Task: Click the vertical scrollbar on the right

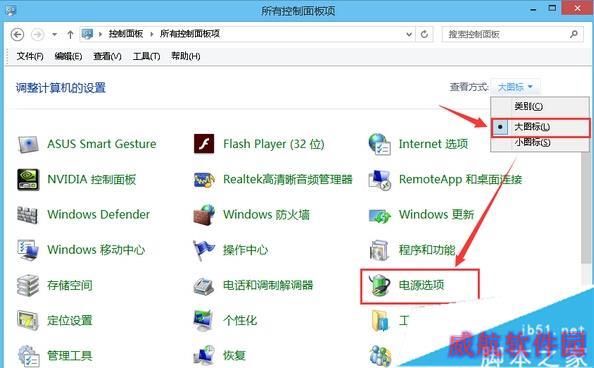Action: (586, 208)
